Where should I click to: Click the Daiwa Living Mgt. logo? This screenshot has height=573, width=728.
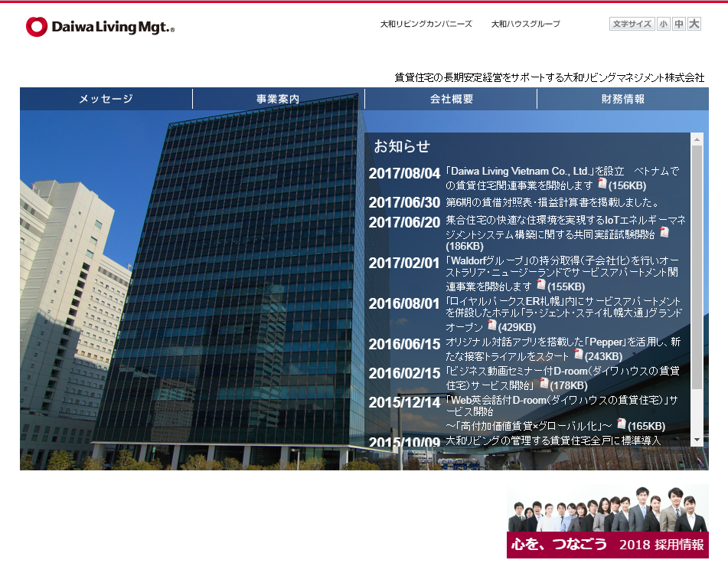pos(100,28)
